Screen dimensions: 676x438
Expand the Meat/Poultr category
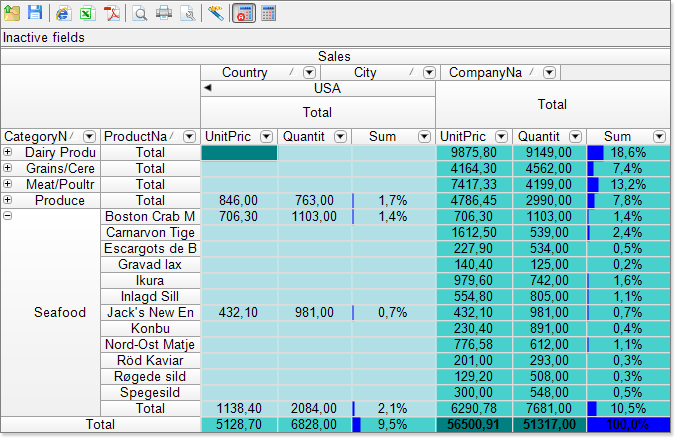point(7,184)
